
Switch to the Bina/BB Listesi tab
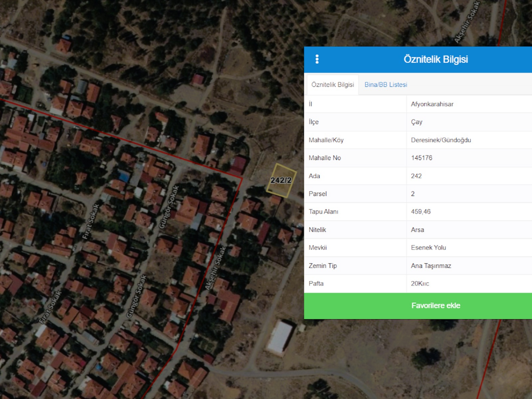click(x=386, y=85)
